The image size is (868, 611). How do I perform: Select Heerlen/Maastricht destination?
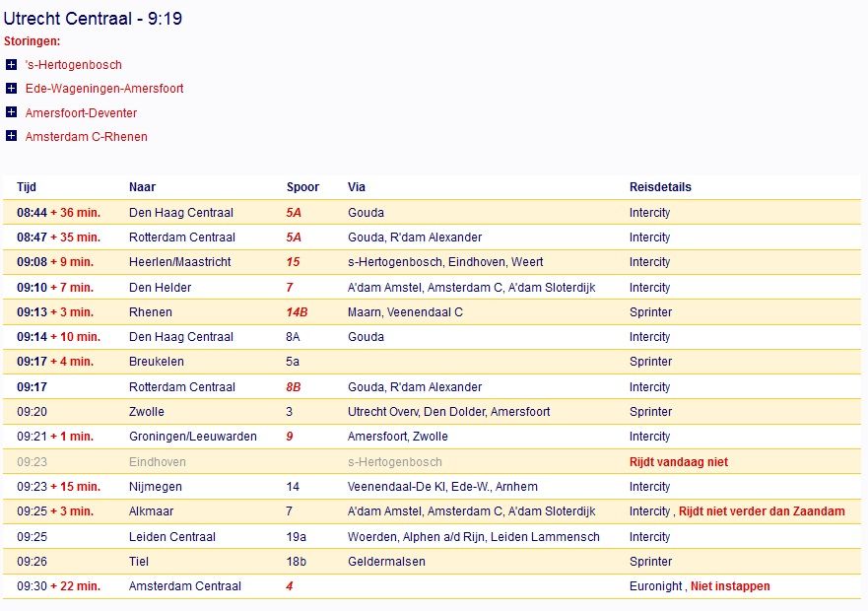(x=180, y=262)
